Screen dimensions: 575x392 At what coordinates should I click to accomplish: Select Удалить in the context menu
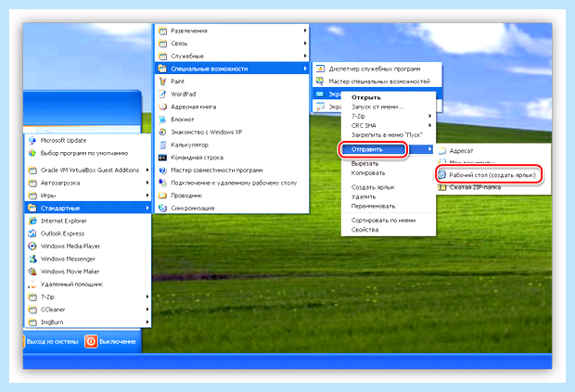(364, 196)
